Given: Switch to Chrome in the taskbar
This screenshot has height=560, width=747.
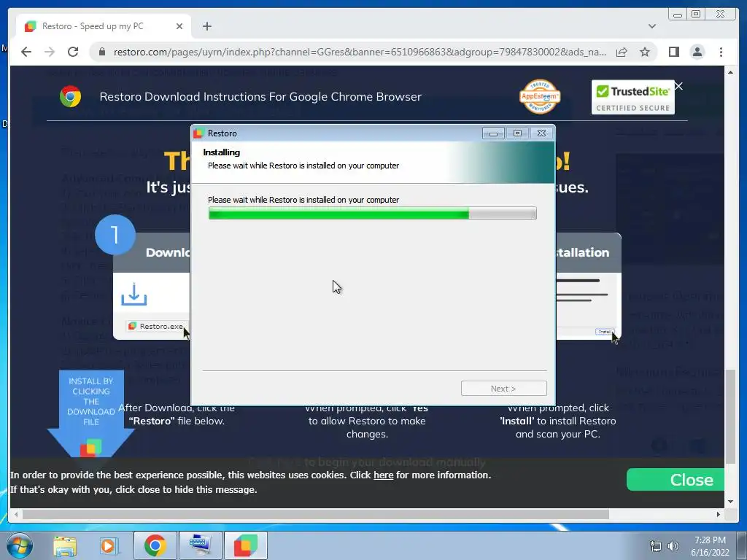Looking at the screenshot, I should [155, 545].
